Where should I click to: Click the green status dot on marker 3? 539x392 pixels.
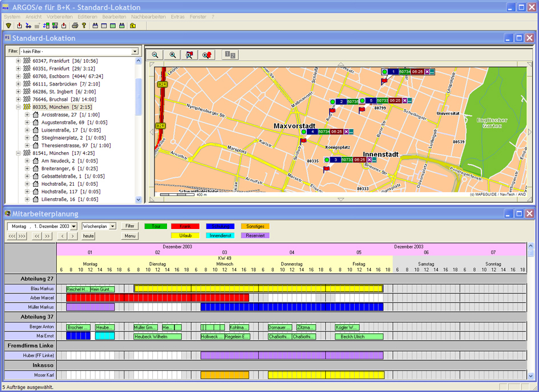(326, 160)
